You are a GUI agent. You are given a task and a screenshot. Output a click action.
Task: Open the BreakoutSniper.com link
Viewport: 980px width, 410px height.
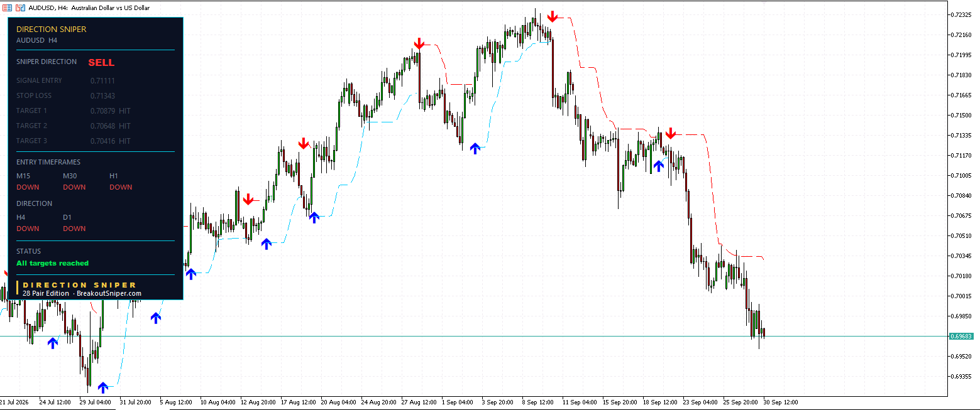(x=109, y=293)
